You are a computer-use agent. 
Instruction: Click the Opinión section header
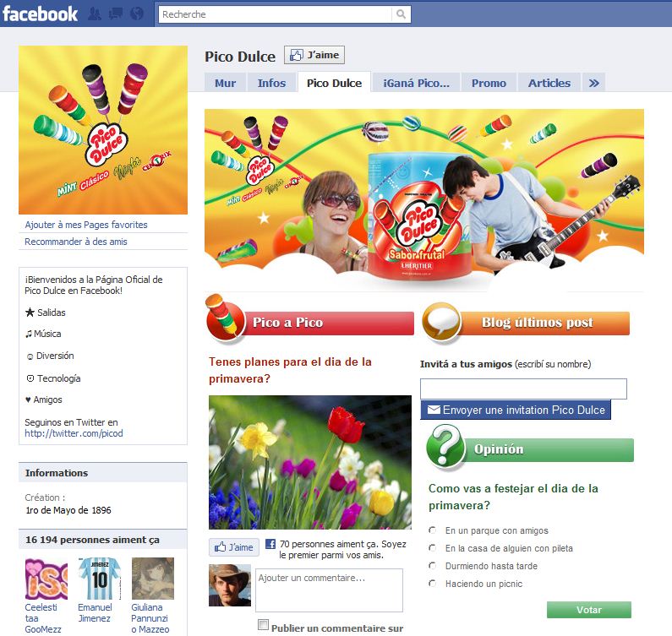(x=530, y=449)
